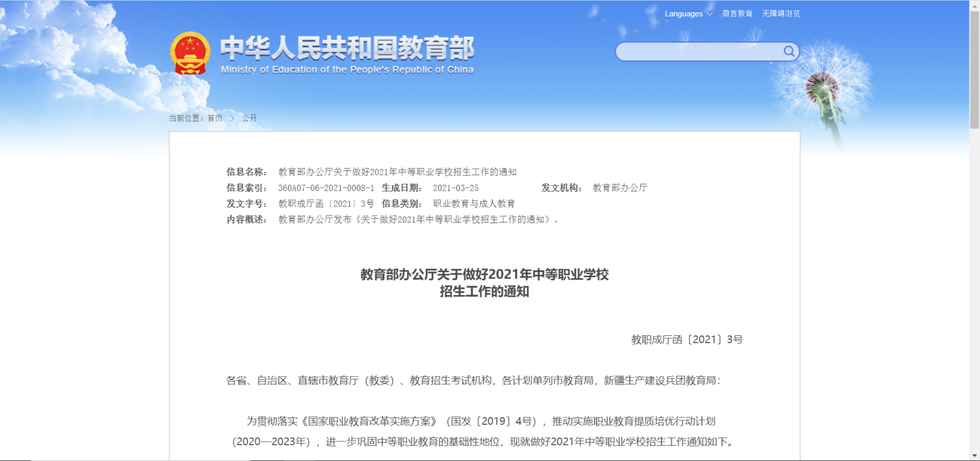Viewport: 980px width, 461px height.
Task: Click the 生成日期 label
Action: point(402,188)
